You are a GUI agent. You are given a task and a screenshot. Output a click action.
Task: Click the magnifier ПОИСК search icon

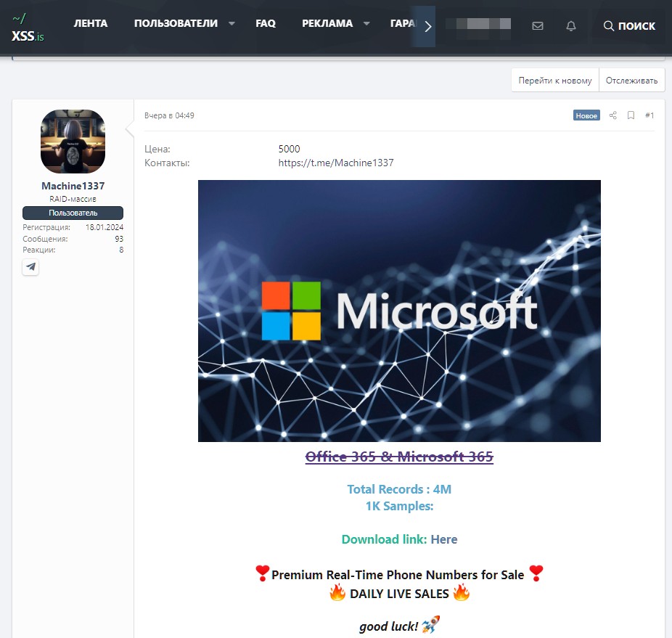tap(609, 26)
